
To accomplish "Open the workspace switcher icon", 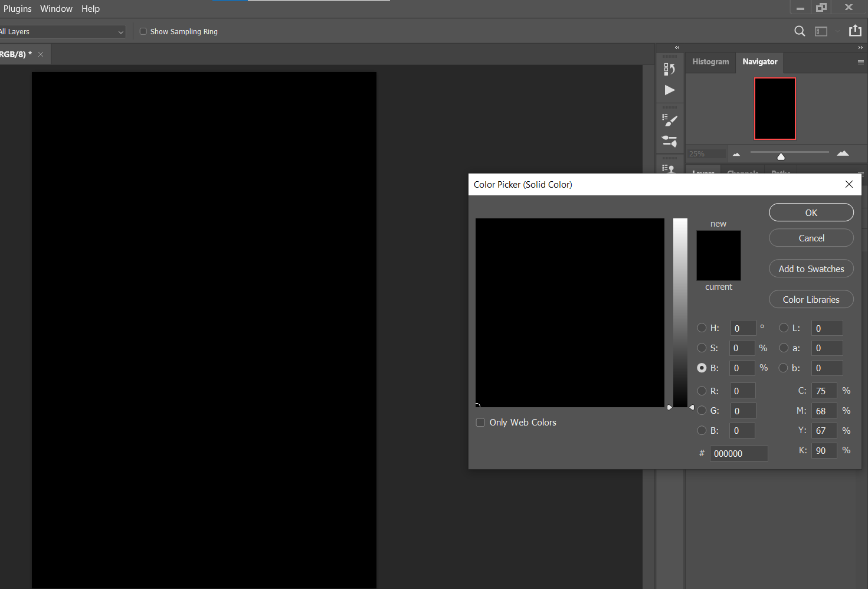I will (821, 31).
